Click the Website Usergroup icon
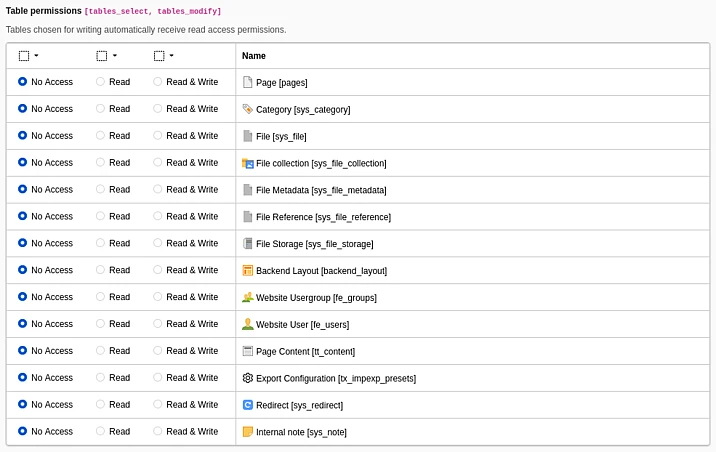716x452 pixels. coord(248,297)
